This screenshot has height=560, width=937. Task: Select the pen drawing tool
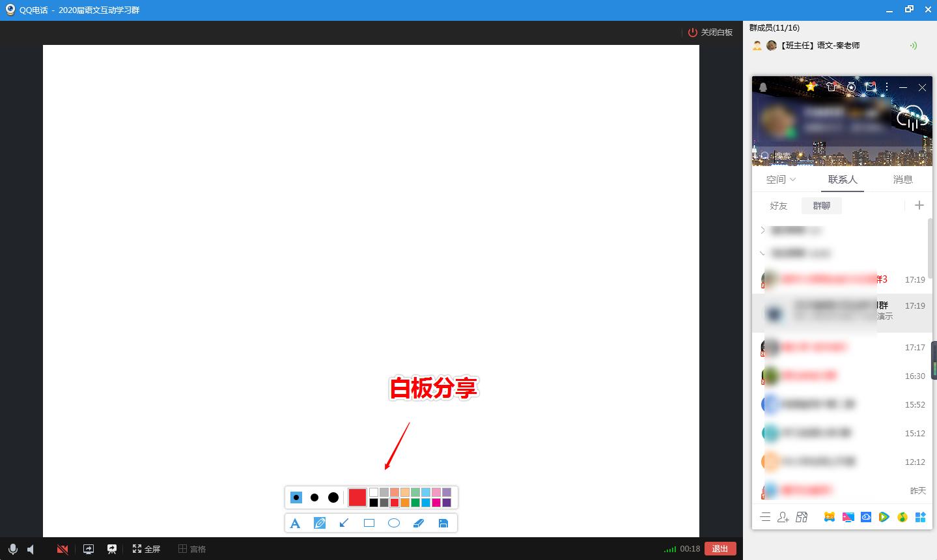320,522
